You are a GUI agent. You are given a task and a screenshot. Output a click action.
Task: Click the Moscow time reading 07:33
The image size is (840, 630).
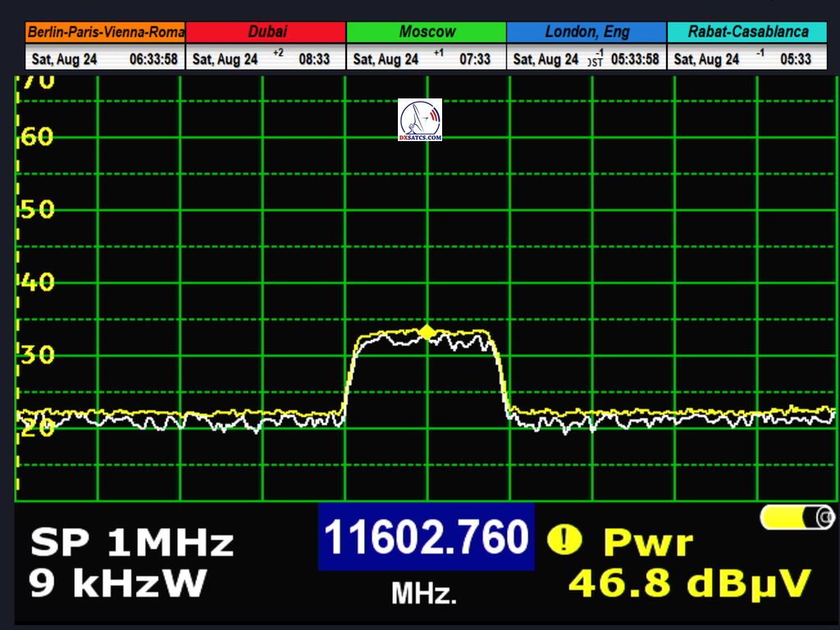[474, 59]
